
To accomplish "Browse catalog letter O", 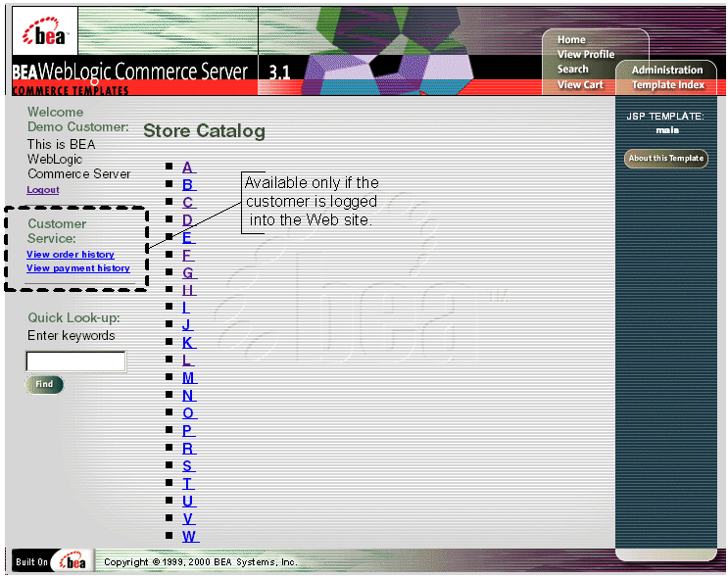I will 189,413.
